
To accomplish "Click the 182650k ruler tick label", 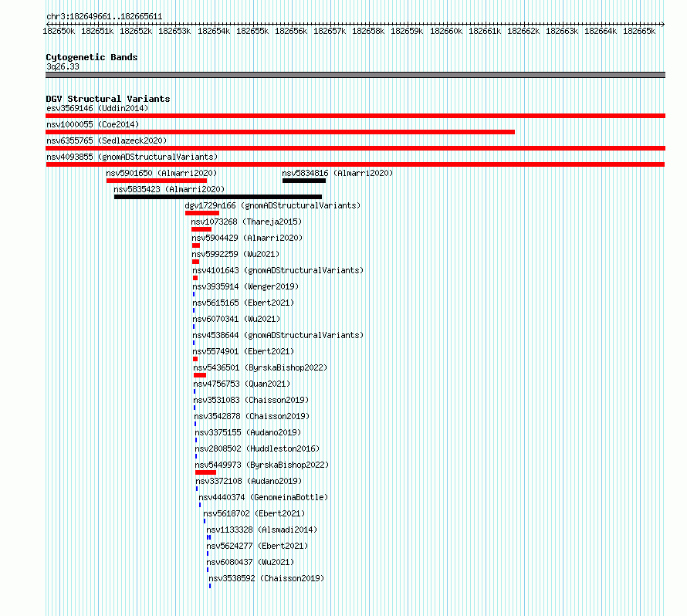I will tap(59, 31).
